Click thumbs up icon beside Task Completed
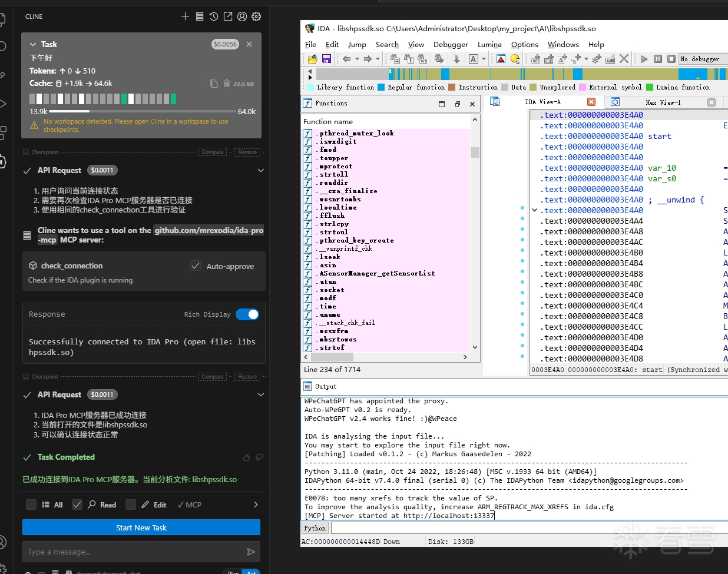Screen dimensions: 728x574 coord(246,457)
